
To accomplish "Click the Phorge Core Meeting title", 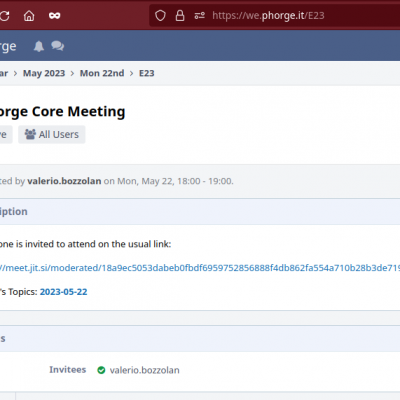I will point(62,112).
